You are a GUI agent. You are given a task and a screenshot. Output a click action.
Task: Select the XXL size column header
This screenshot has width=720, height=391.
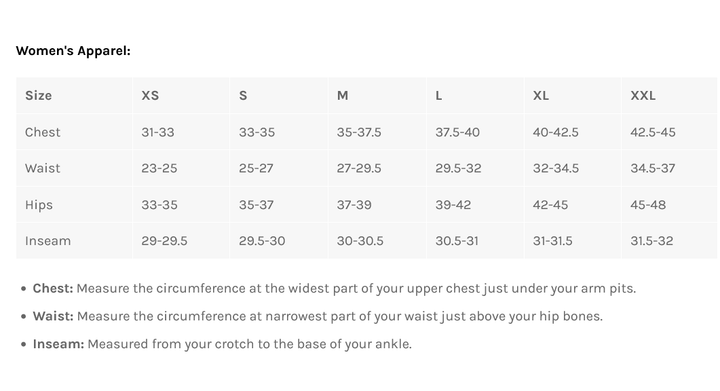pos(643,95)
